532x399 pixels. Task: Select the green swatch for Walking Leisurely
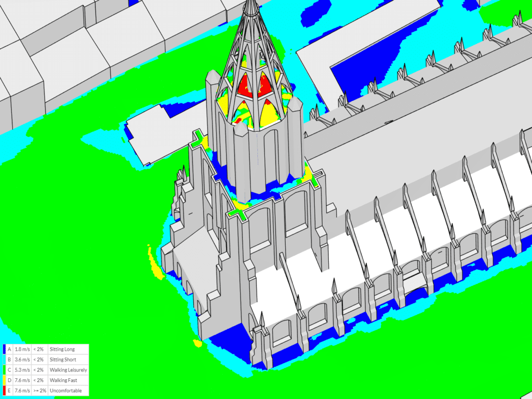4,370
